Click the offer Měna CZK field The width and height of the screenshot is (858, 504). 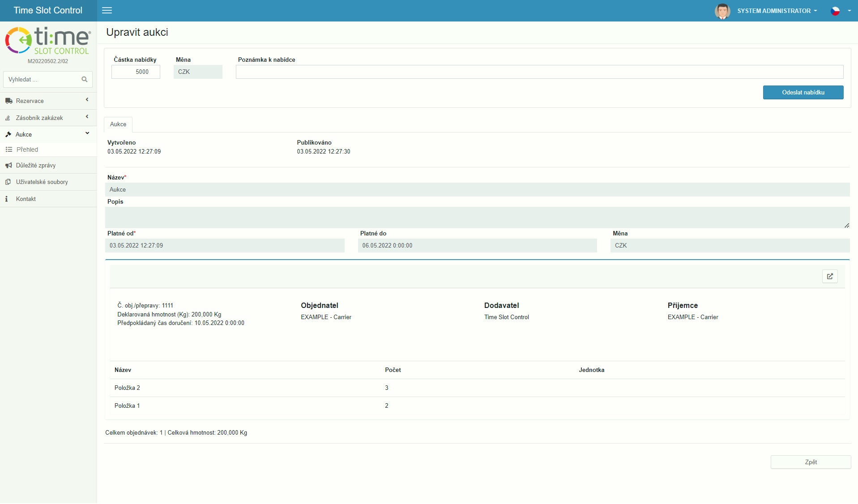click(198, 72)
